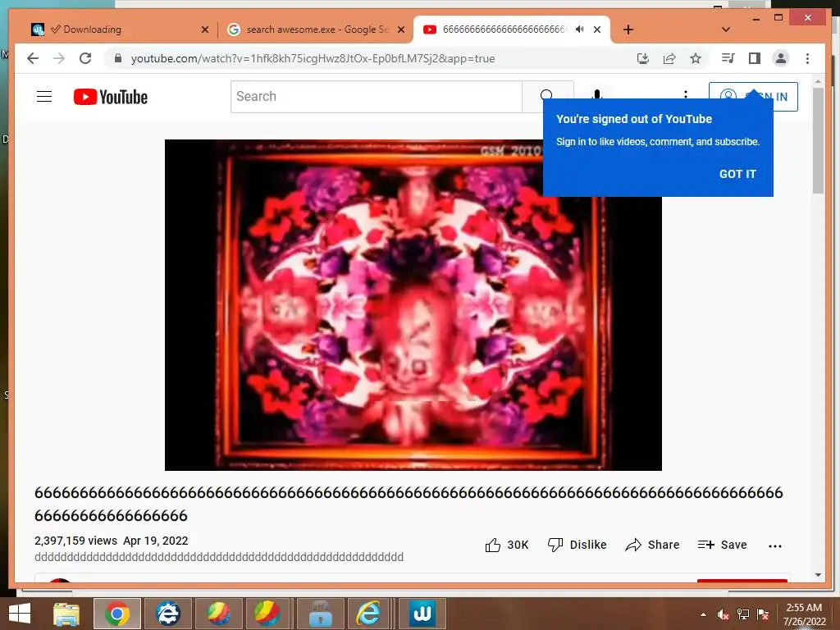Click the address bar URL
Image resolution: width=840 pixels, height=630 pixels.
(x=313, y=58)
